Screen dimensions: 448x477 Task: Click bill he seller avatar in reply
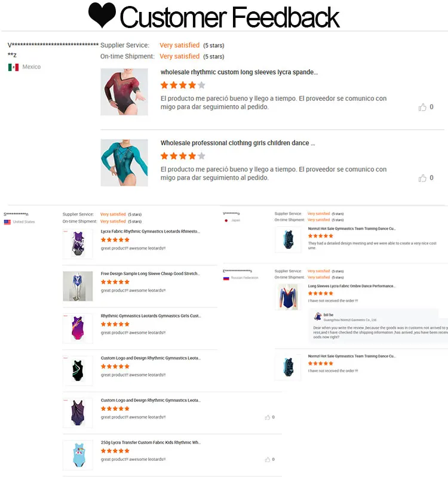tap(318, 316)
